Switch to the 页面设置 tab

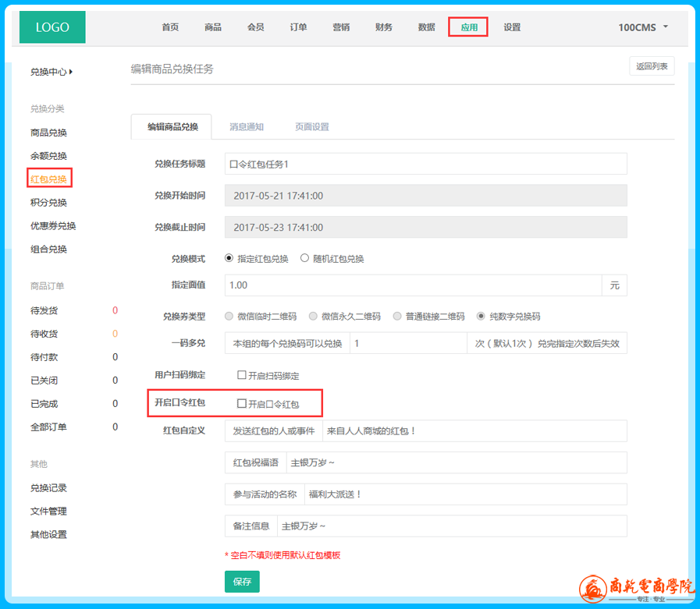coord(311,127)
